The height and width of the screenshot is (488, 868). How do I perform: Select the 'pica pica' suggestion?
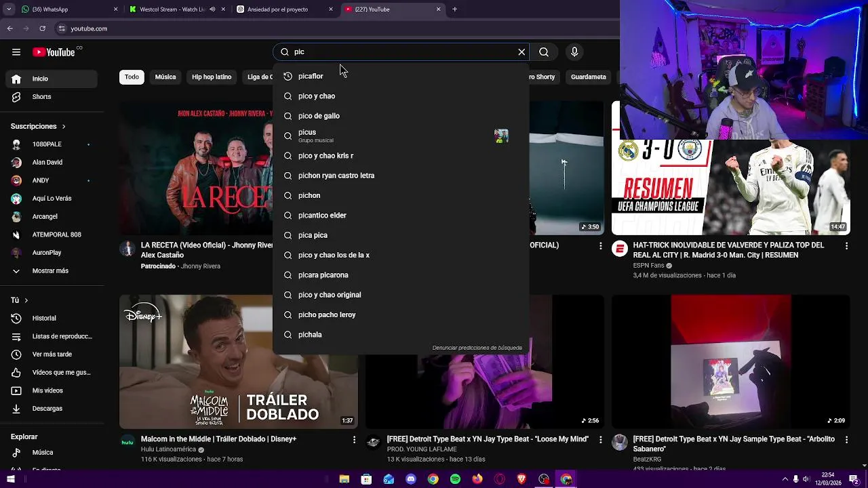401,235
